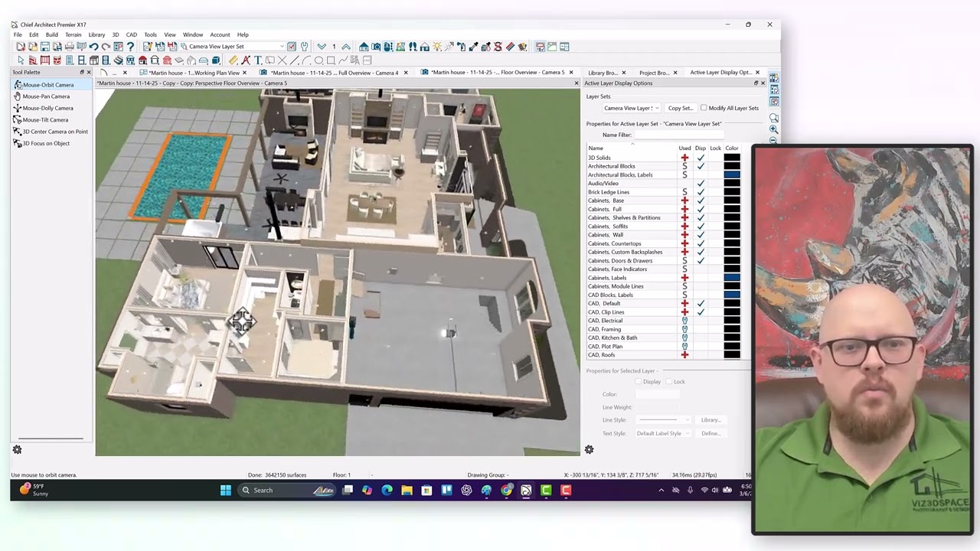Select Mouse-Dolly Camera tool
Screen dimensions: 980x551
47,108
